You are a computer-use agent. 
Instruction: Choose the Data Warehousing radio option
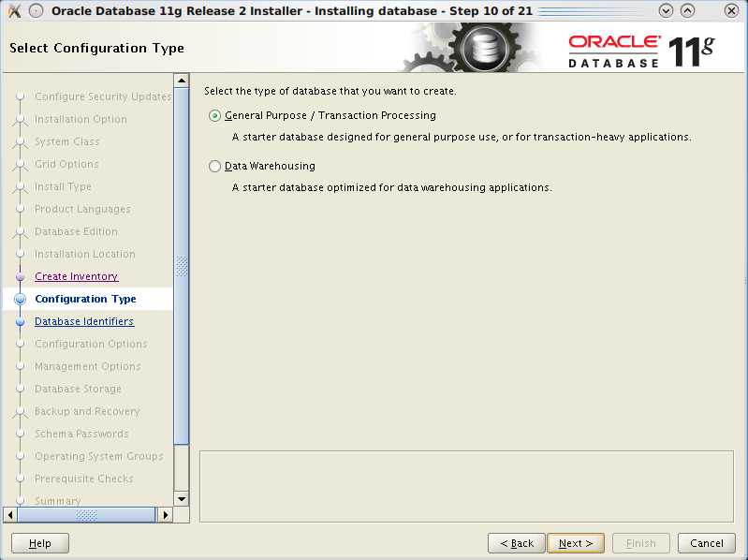point(214,166)
